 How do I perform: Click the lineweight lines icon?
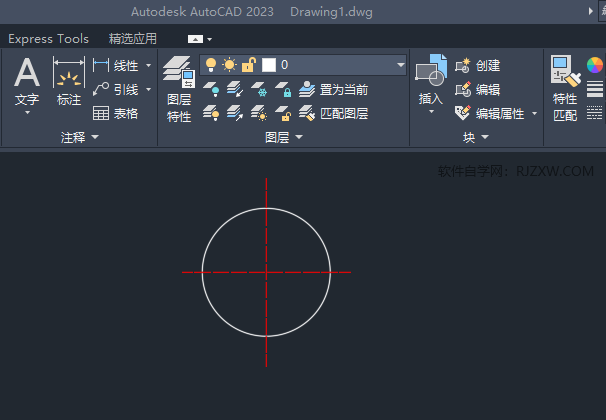(x=595, y=89)
